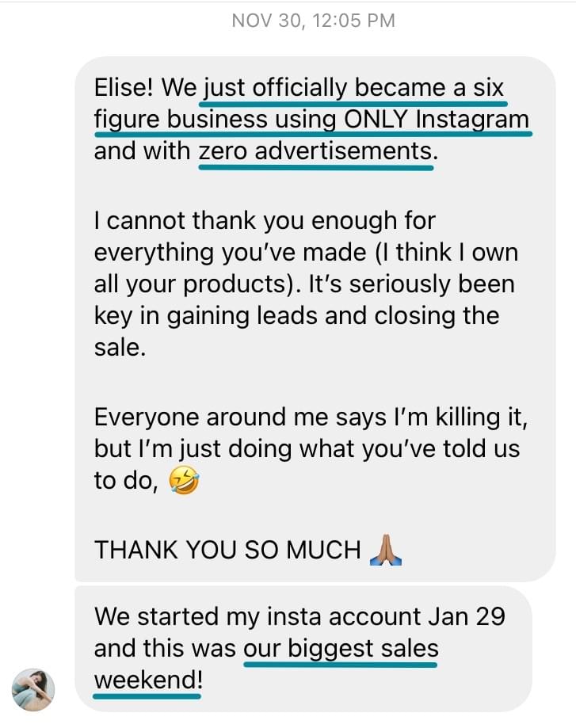Click underlined phrase "figure business using ONLY Instagram"
This screenshot has height=728, width=576.
[311, 120]
